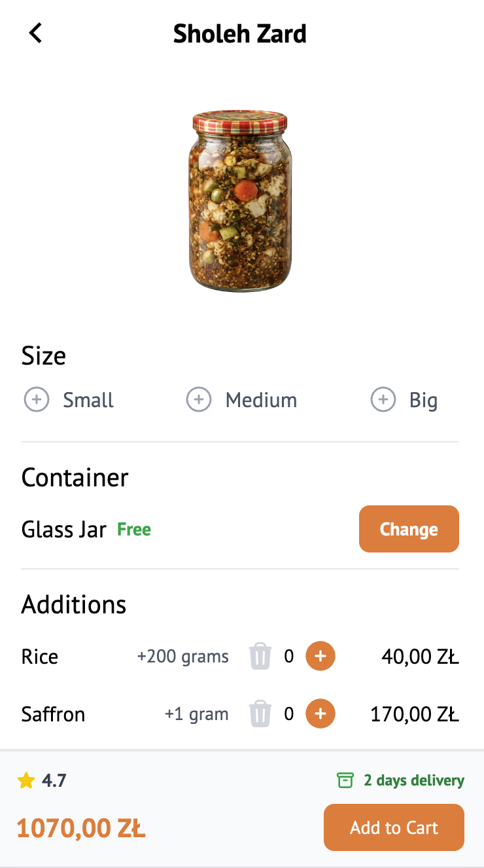The width and height of the screenshot is (484, 868).
Task: Click the Rice quantity number
Action: point(289,657)
